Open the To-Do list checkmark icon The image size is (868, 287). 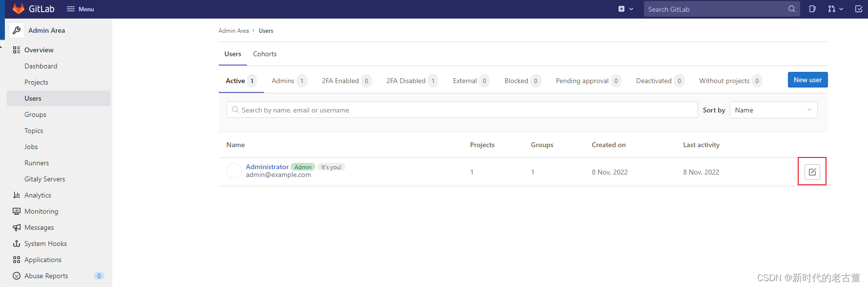pos(858,9)
